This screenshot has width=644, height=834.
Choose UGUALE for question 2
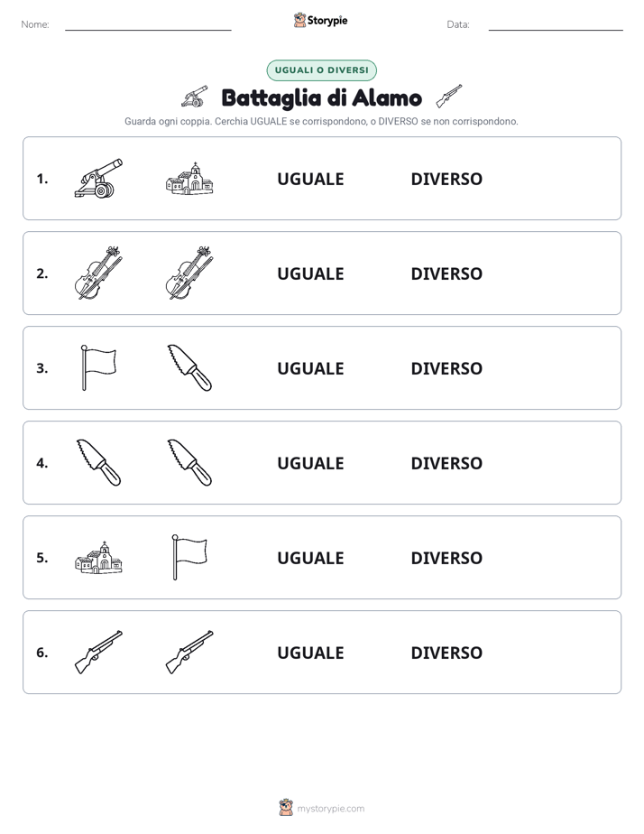coord(310,273)
